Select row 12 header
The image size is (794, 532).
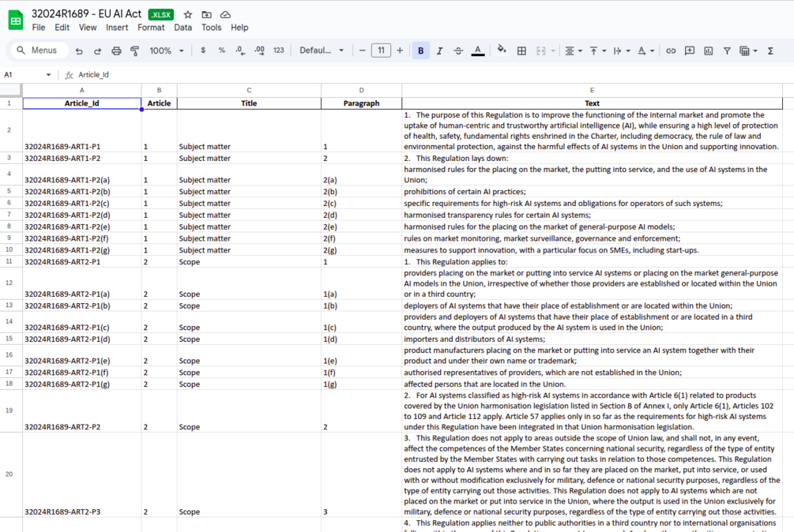coord(9,283)
